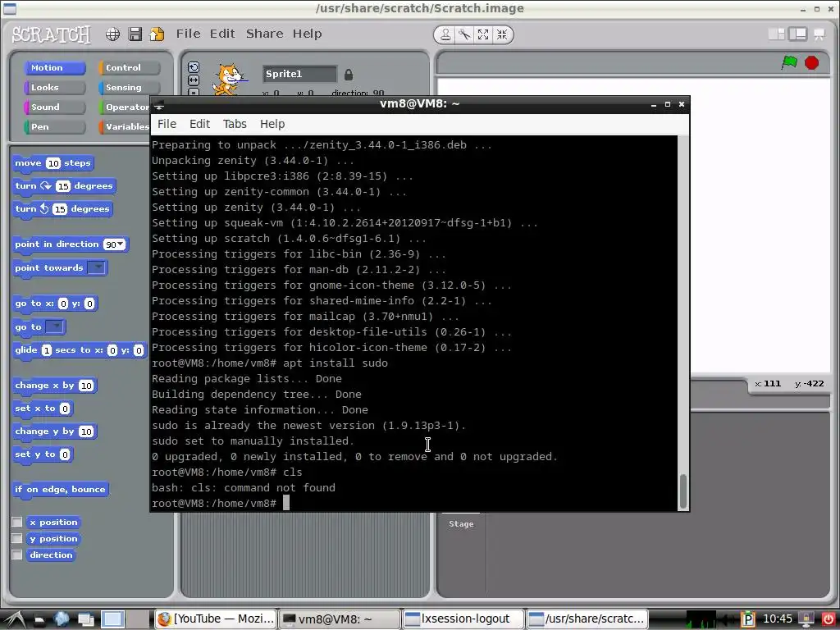Viewport: 840px width, 630px height.
Task: Open the LXDE start menu icon
Action: click(15, 619)
